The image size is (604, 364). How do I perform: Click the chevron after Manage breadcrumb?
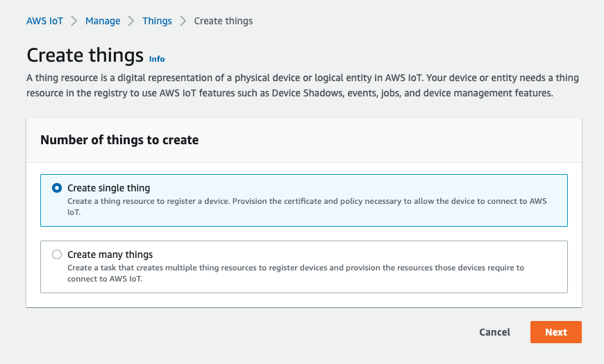coord(131,21)
